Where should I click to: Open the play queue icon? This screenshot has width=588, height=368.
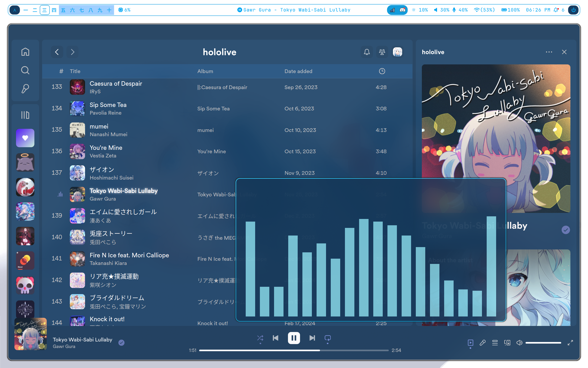point(495,343)
